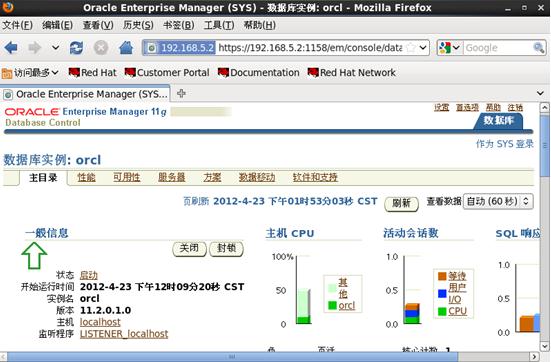Click the search magnifier icon
Viewport: 551px width, 362px height.
click(539, 47)
